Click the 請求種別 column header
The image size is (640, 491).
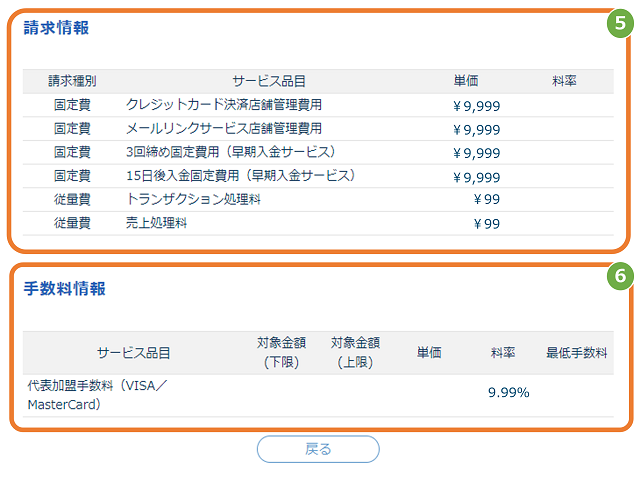(72, 81)
